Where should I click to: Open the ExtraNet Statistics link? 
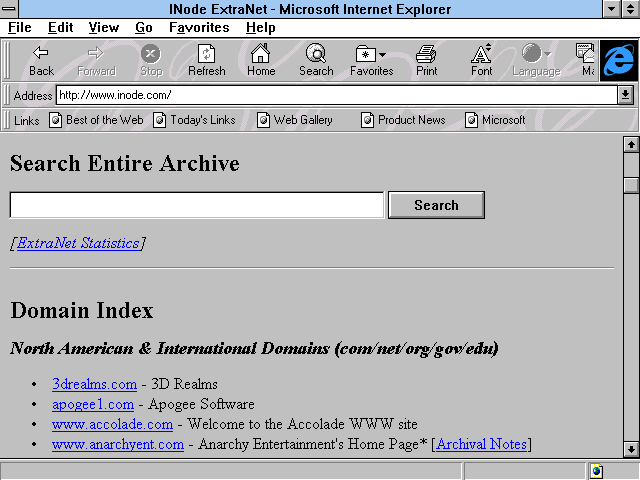78,243
